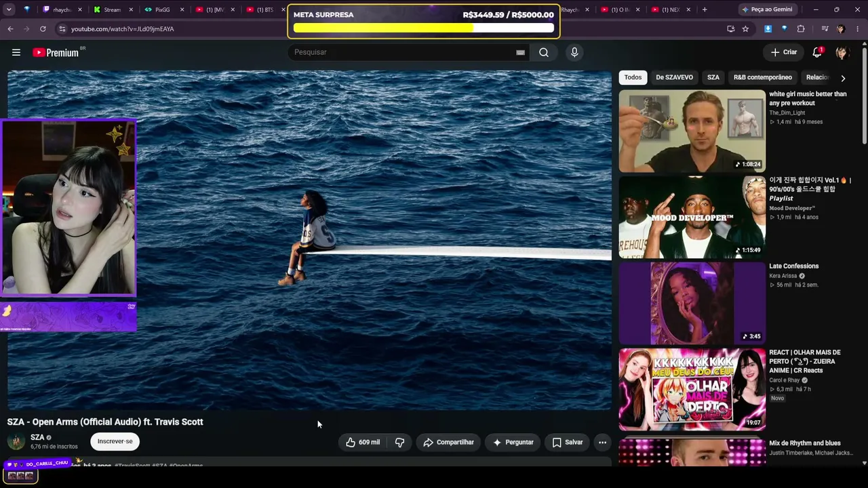Close the PixGG tab
Image resolution: width=868 pixels, height=488 pixels.
coord(182,9)
